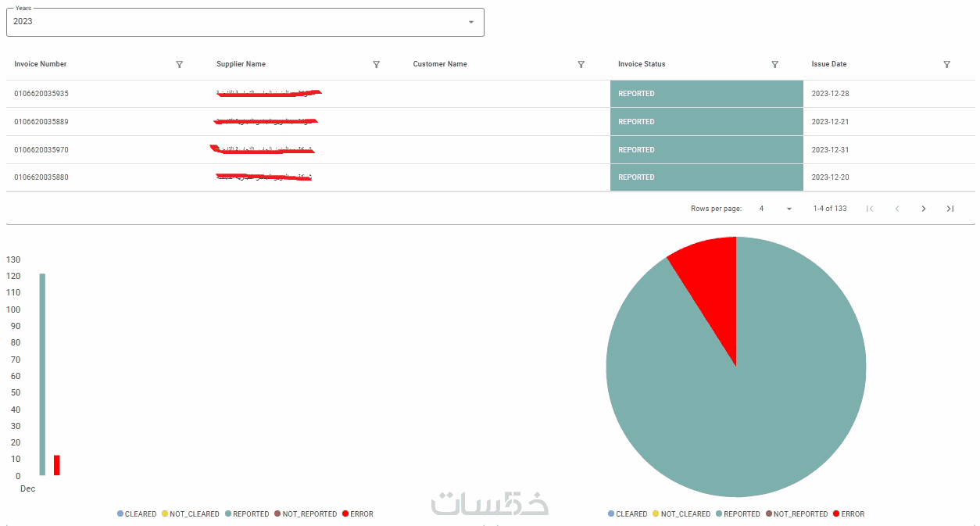The image size is (980, 526).
Task: Go to last page of table
Action: tap(950, 209)
